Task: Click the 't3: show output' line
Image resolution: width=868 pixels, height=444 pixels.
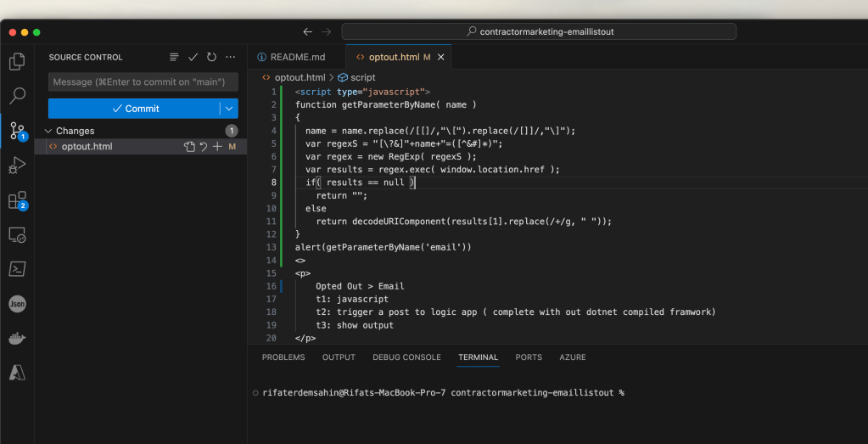Action: click(x=355, y=325)
